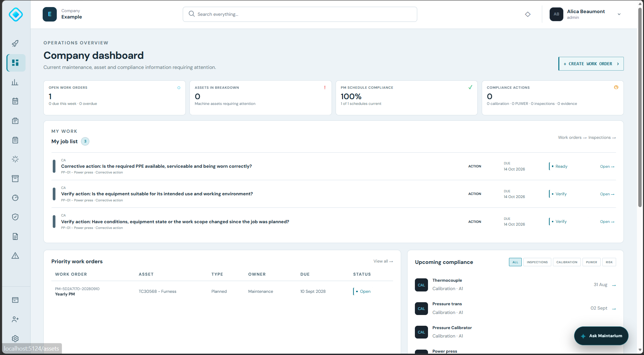
Task: Click View all priority work orders
Action: tap(383, 261)
